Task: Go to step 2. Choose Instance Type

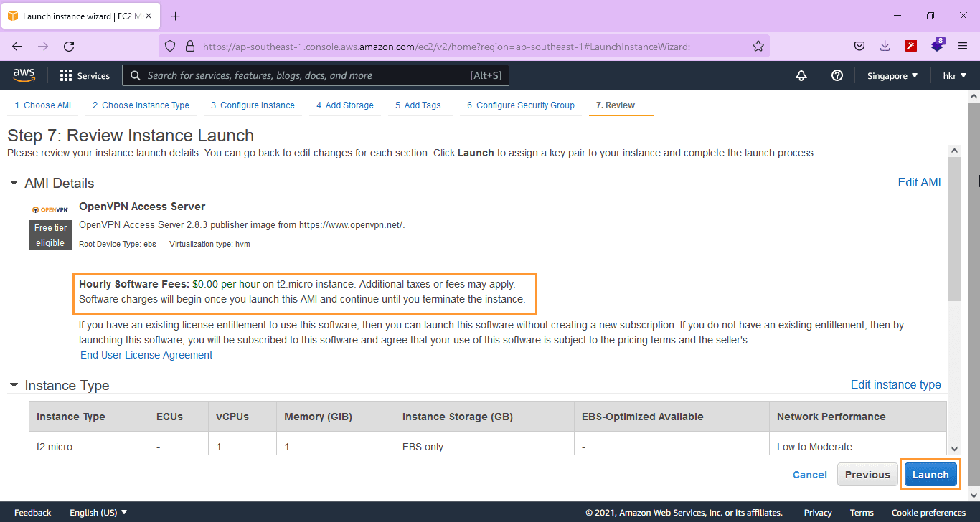Action: [141, 105]
